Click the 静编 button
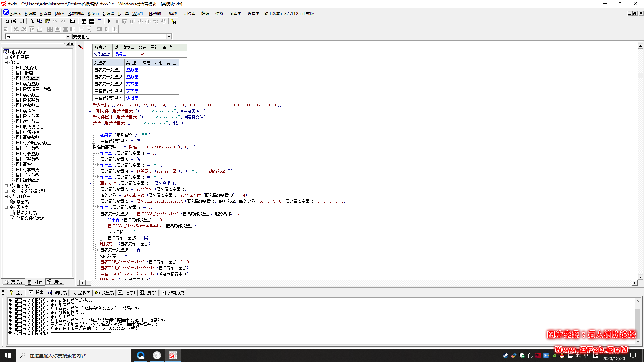Screen dimensions: 644x362 tap(205, 14)
